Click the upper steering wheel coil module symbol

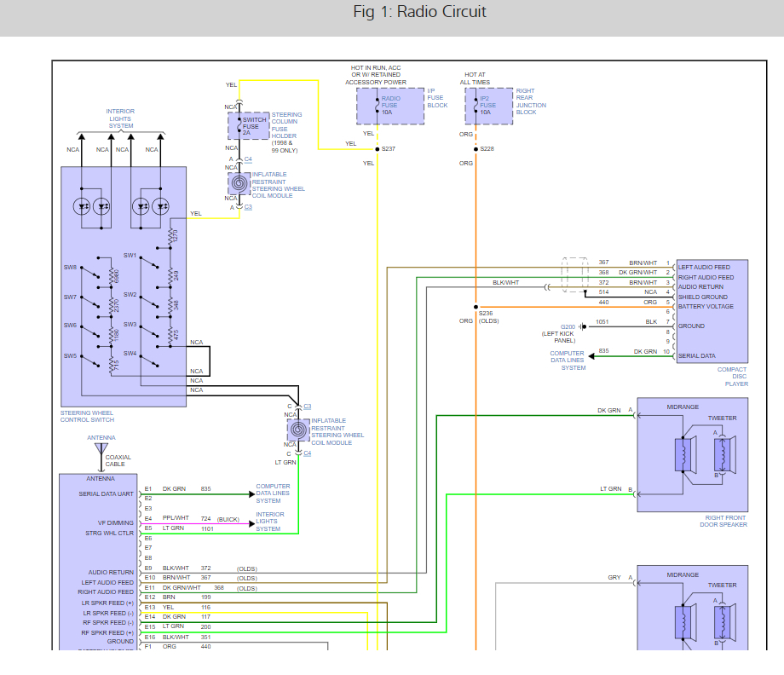pyautogui.click(x=239, y=182)
